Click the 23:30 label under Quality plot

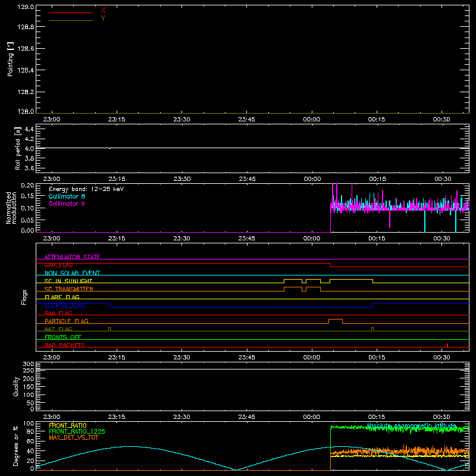[x=181, y=417]
